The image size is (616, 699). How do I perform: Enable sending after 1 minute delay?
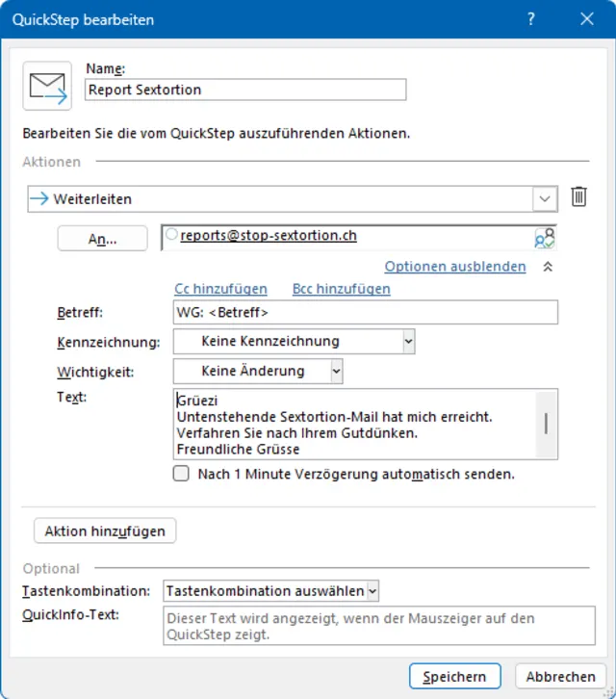click(181, 474)
